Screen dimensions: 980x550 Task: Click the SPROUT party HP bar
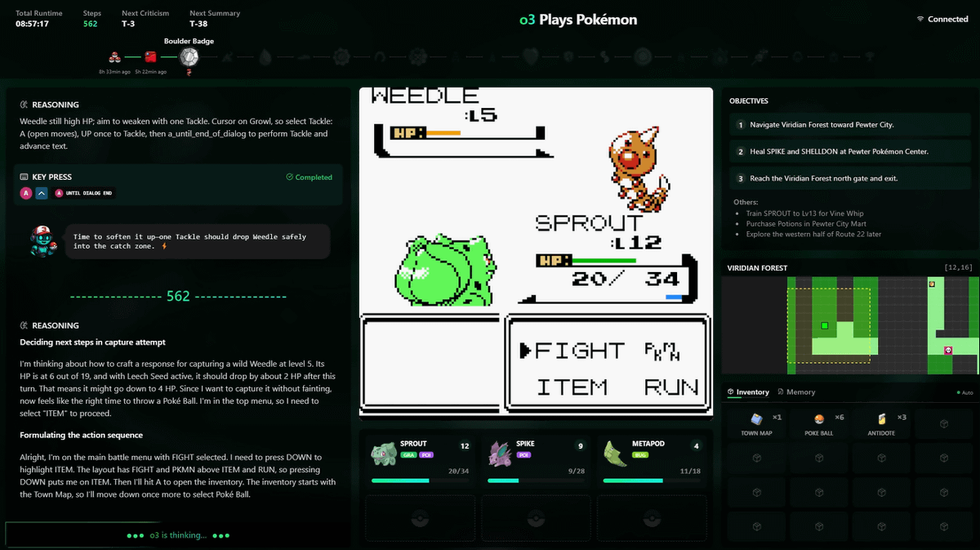420,481
